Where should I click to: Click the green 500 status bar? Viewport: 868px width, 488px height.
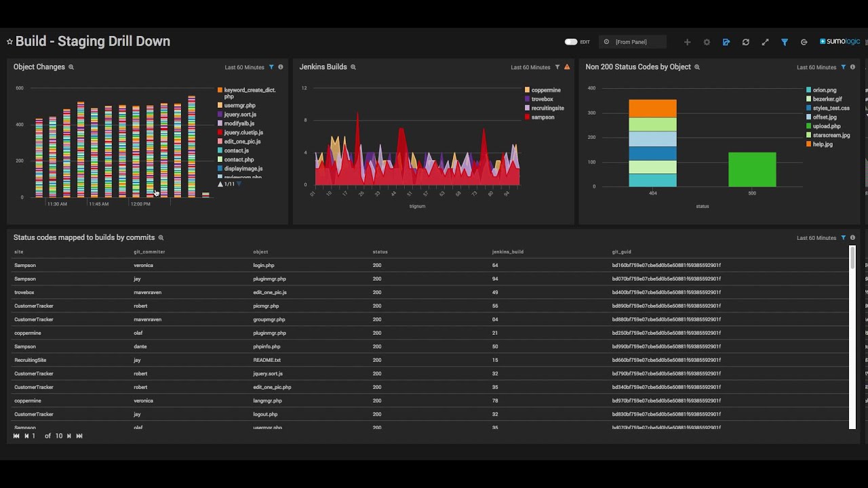click(752, 169)
